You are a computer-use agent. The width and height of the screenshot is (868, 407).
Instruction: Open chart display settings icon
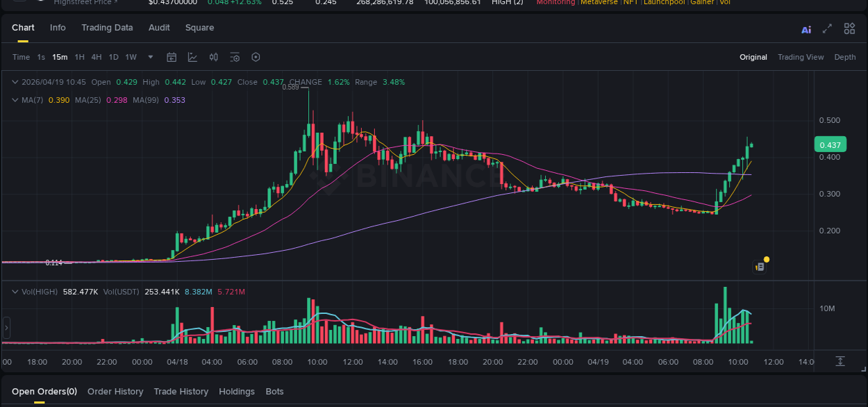236,57
